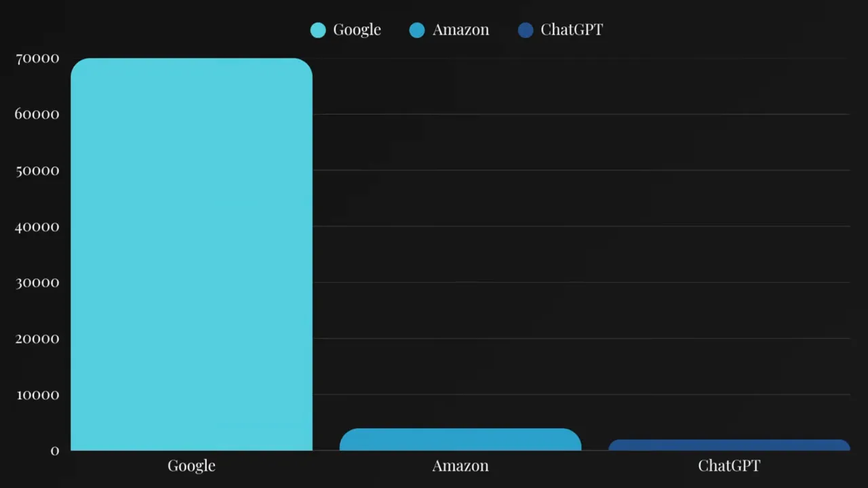
Task: Click the 50000 y-axis tick label
Action: (37, 170)
